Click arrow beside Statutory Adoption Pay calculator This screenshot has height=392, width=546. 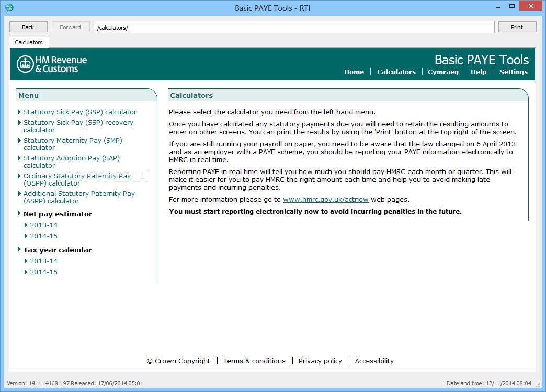19,158
